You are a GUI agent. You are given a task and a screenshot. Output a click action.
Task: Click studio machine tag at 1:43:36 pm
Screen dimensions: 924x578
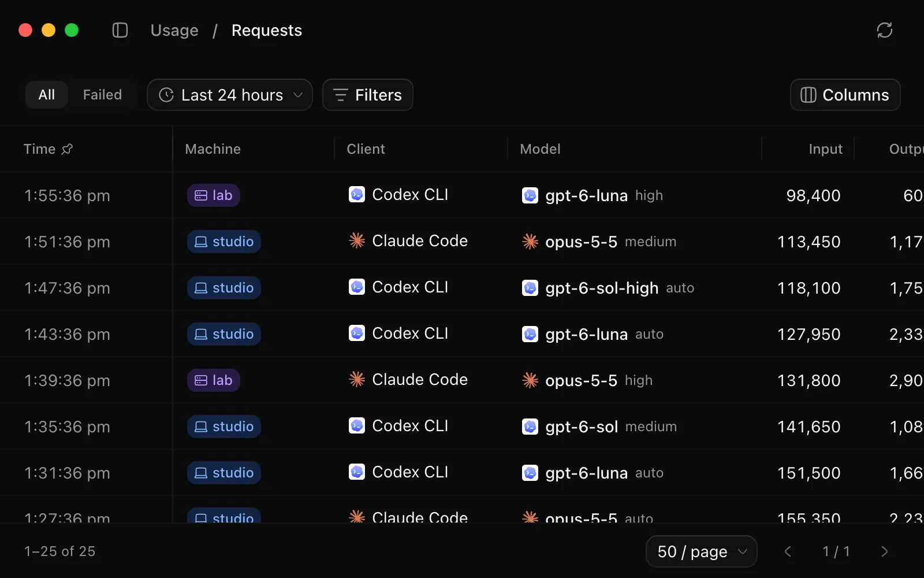[x=224, y=334]
